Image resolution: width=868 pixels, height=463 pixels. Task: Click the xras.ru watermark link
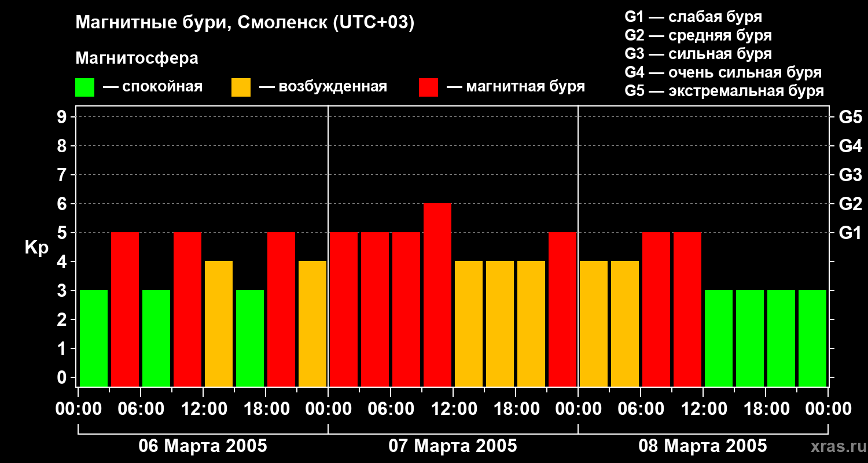tap(835, 446)
